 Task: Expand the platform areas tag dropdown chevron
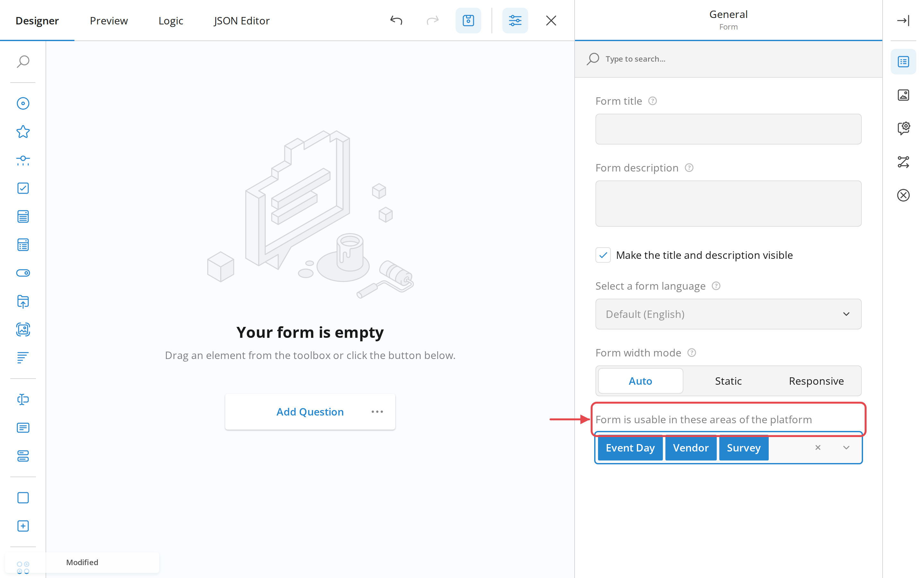[846, 448]
